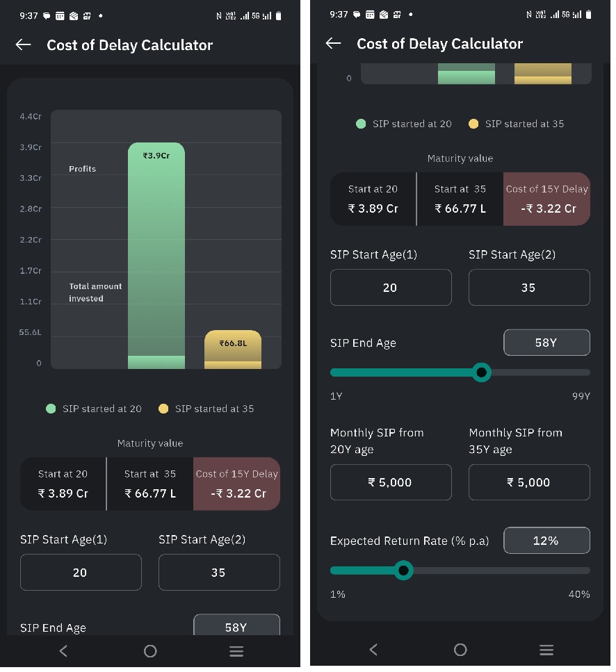The height and width of the screenshot is (672, 616).
Task: Tap Start at 20 maturity card on the right screen
Action: coord(373,199)
